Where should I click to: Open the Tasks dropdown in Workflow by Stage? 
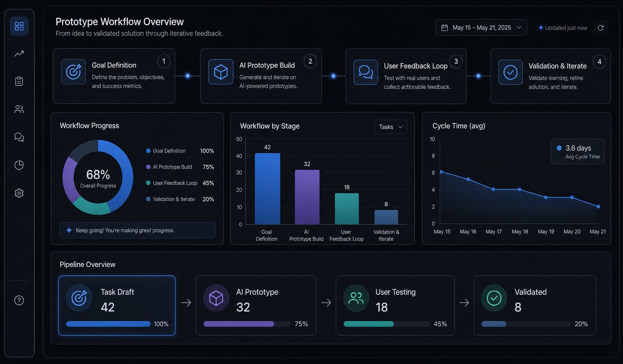tap(391, 127)
